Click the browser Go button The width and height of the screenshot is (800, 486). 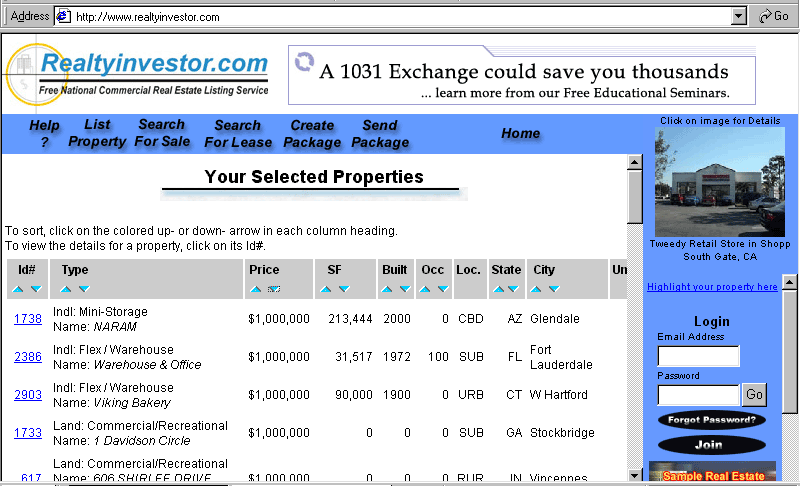[x=774, y=16]
